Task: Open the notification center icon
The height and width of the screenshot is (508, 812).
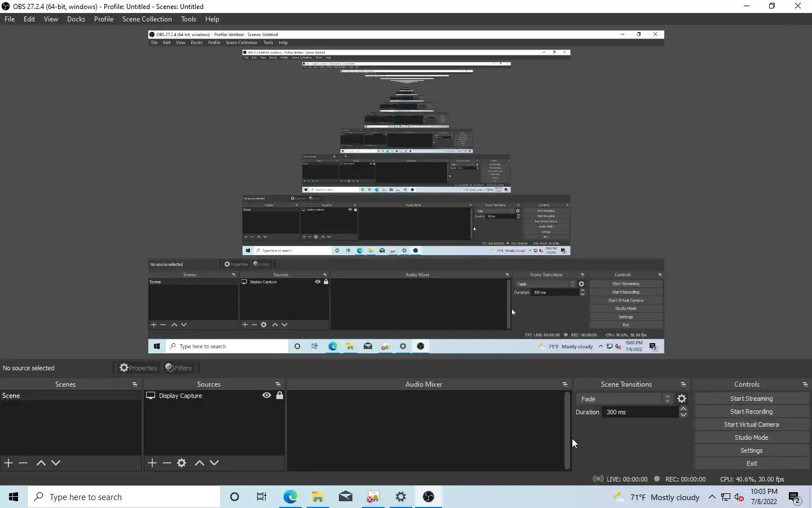Action: tap(795, 497)
